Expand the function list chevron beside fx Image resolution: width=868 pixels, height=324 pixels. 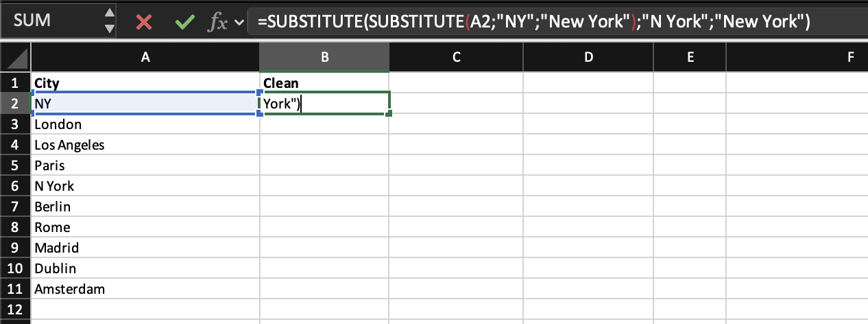[x=239, y=23]
